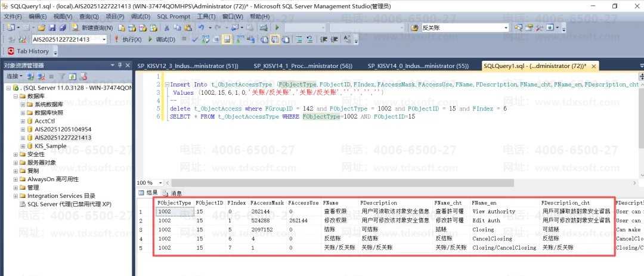Open the database selector dropdown AIS20251227221413

pos(105,39)
